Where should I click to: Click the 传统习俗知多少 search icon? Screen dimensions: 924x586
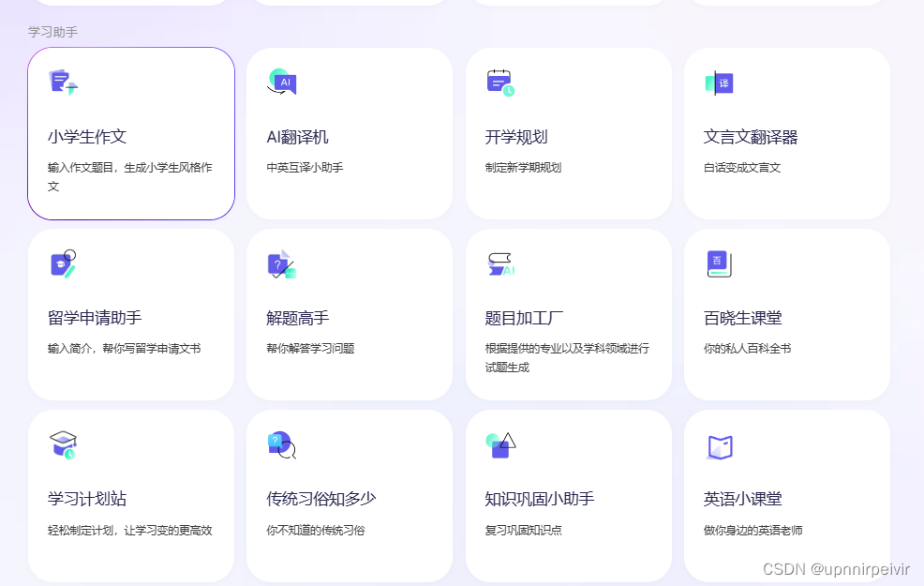(x=282, y=445)
